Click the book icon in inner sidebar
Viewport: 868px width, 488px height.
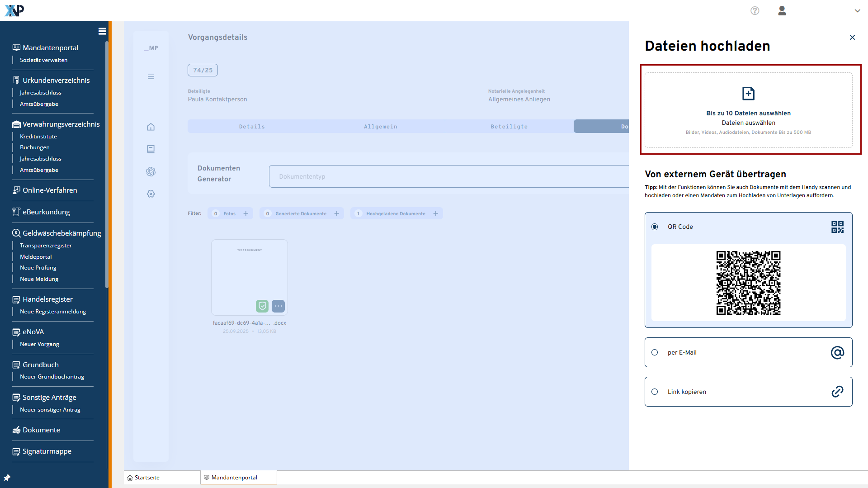click(151, 149)
